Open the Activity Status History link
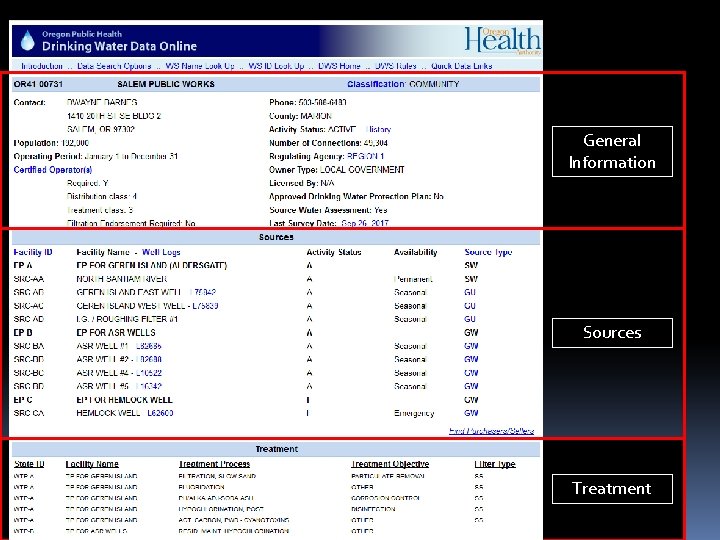 click(x=378, y=129)
